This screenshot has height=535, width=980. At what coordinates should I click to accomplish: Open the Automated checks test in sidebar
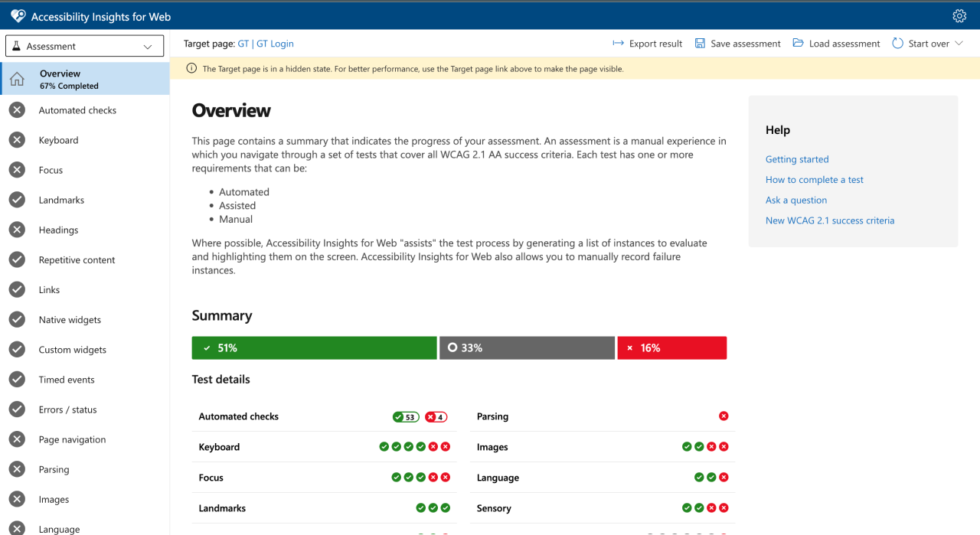pos(85,110)
